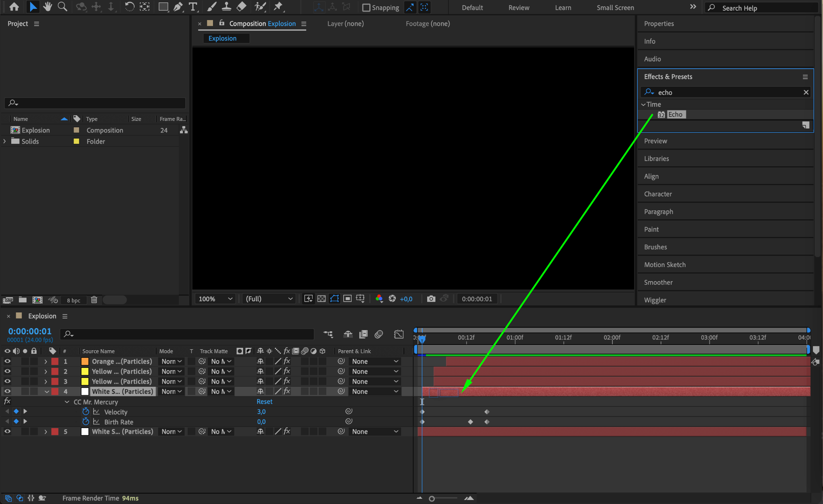Click Reset for CC Mr. Mercury
Screen dimensions: 823x504
click(x=264, y=402)
